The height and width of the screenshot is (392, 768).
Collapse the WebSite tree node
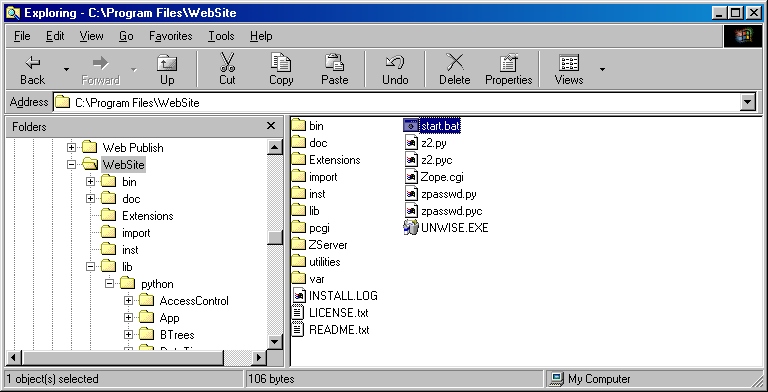pos(72,165)
